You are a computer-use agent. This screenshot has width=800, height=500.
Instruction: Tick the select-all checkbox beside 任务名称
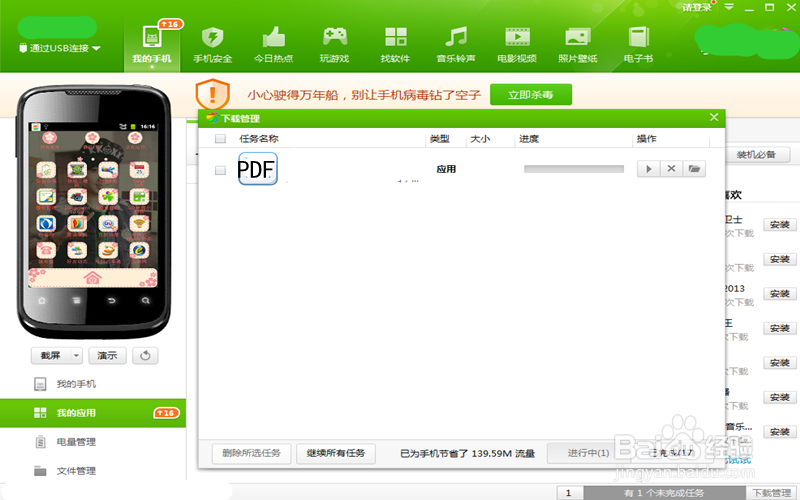pyautogui.click(x=220, y=138)
